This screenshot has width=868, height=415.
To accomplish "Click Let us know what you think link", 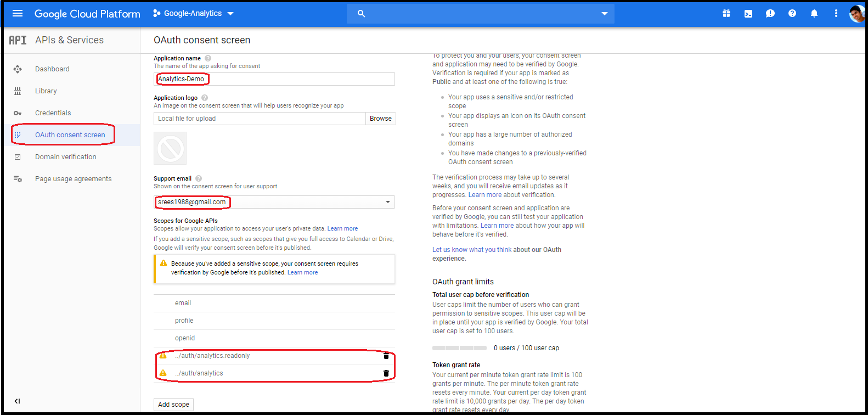I will click(x=472, y=250).
